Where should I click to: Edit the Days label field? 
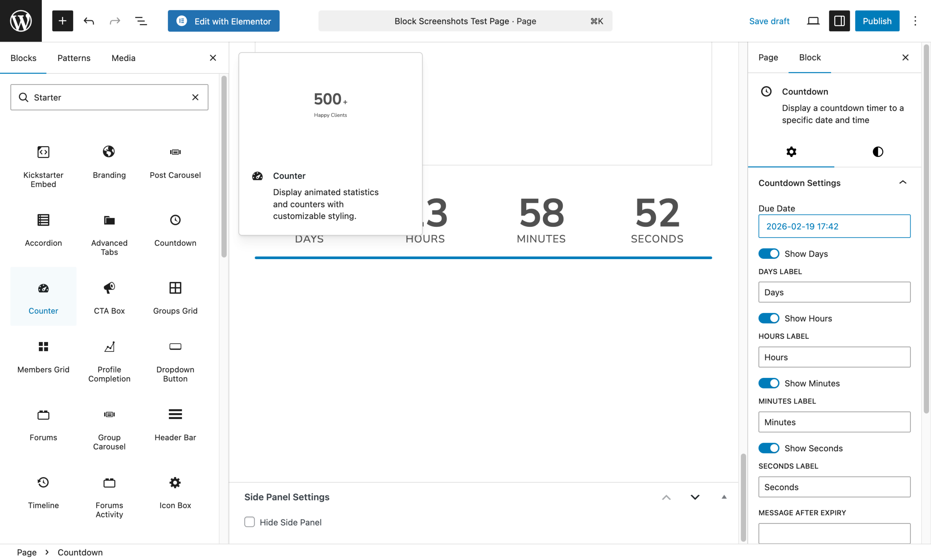coord(834,292)
